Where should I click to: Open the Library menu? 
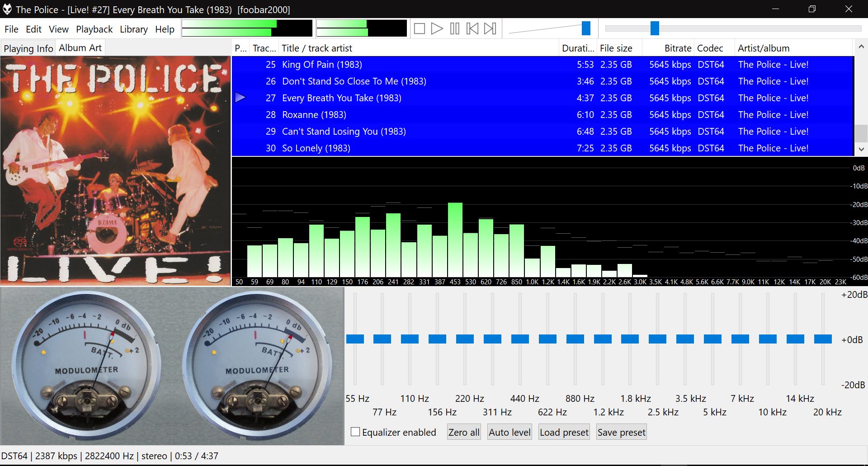click(x=134, y=29)
